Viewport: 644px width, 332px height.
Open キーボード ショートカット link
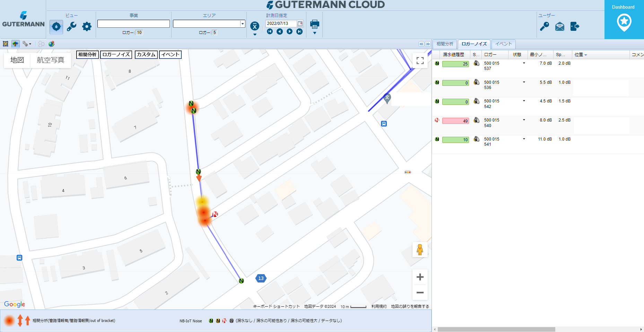coord(276,306)
